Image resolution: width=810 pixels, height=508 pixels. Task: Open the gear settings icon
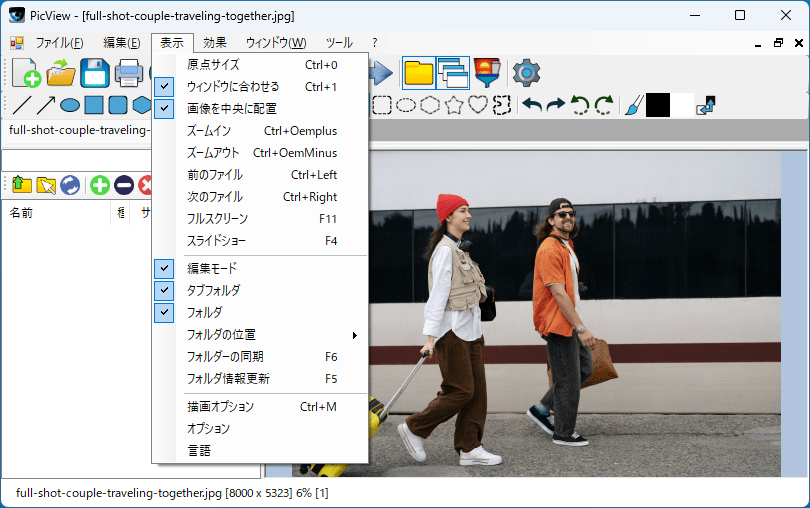526,73
